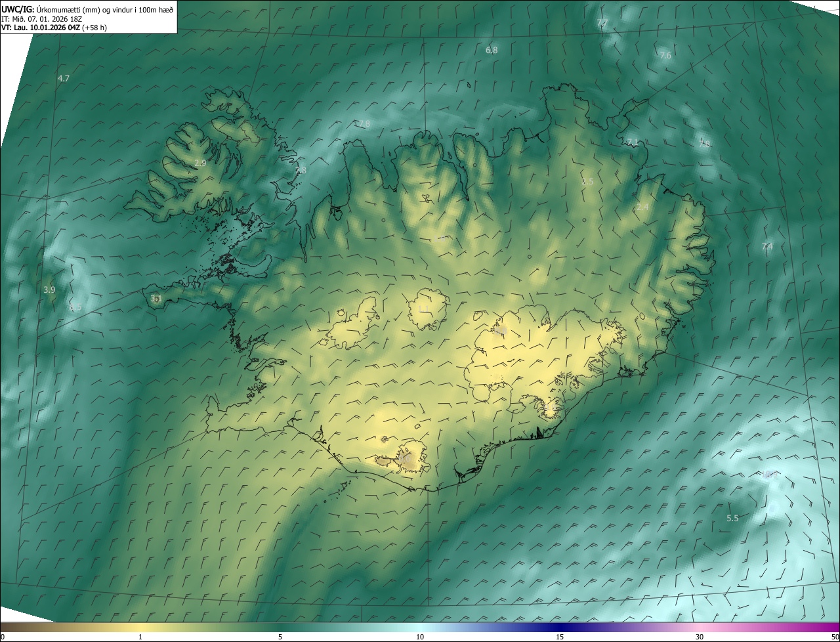Viewport: 840px width, 642px height.
Task: Click the 50 tick label on the color scale
Action: [835, 637]
